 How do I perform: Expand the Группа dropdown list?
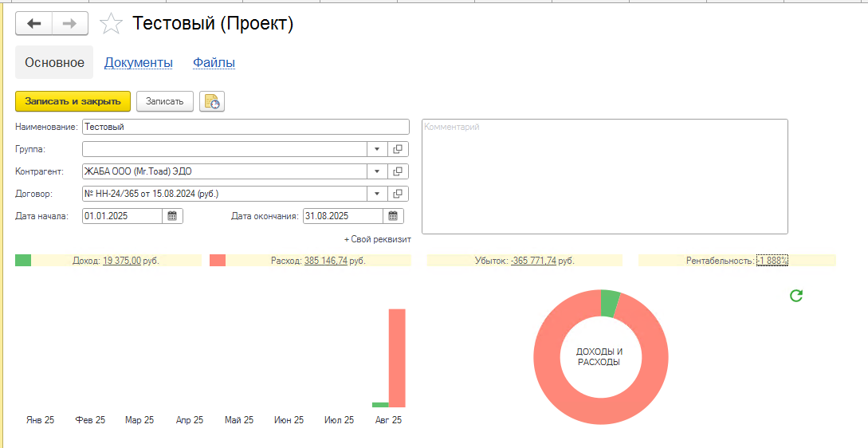click(x=377, y=150)
